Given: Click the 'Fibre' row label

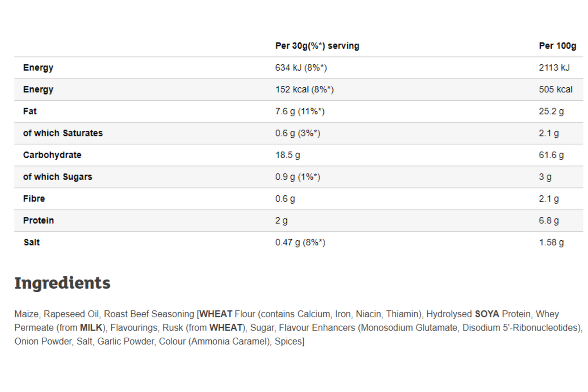Looking at the screenshot, I should tap(34, 199).
